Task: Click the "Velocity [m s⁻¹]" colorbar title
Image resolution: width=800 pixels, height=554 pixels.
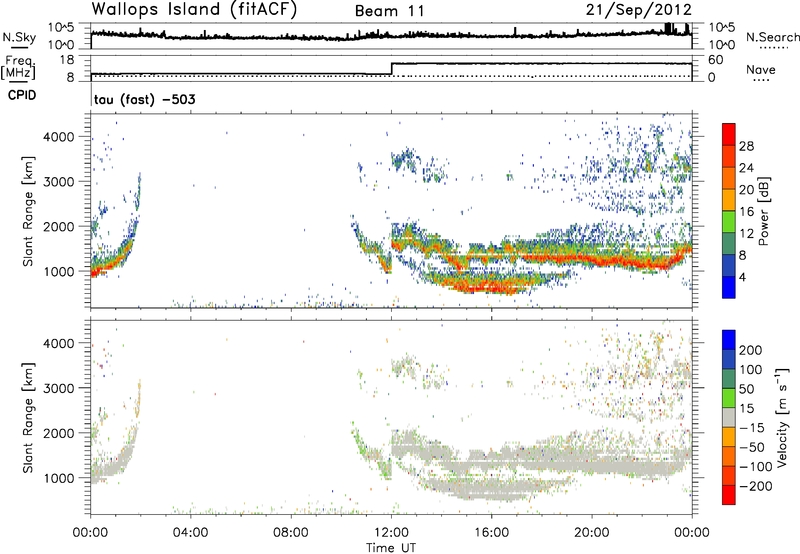Action: pyautogui.click(x=783, y=417)
